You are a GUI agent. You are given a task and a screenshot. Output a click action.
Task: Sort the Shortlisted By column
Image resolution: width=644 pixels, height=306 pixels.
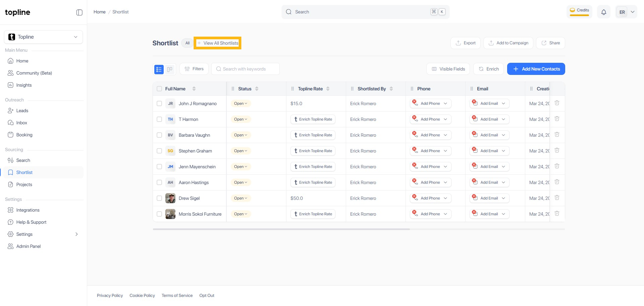pos(391,89)
